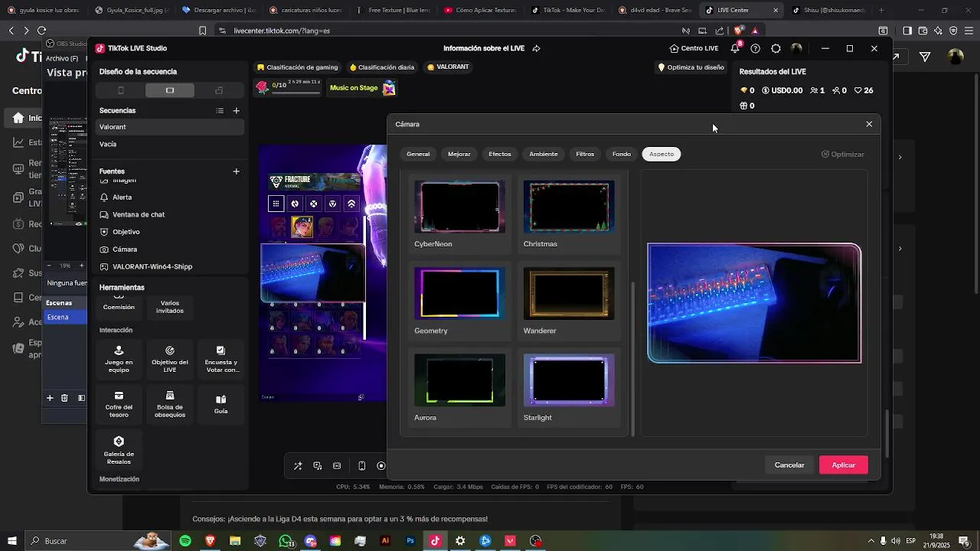Switch to the Filtros tab
Image resolution: width=980 pixels, height=551 pixels.
click(x=585, y=155)
